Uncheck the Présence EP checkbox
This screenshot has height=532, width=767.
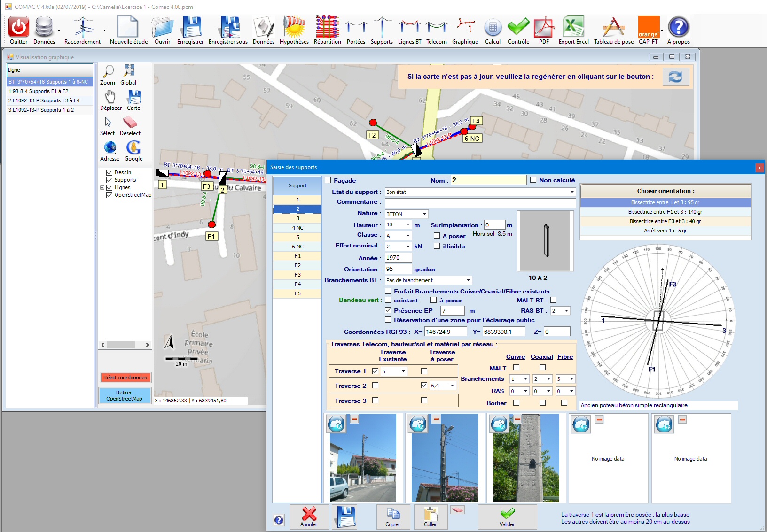pos(388,310)
